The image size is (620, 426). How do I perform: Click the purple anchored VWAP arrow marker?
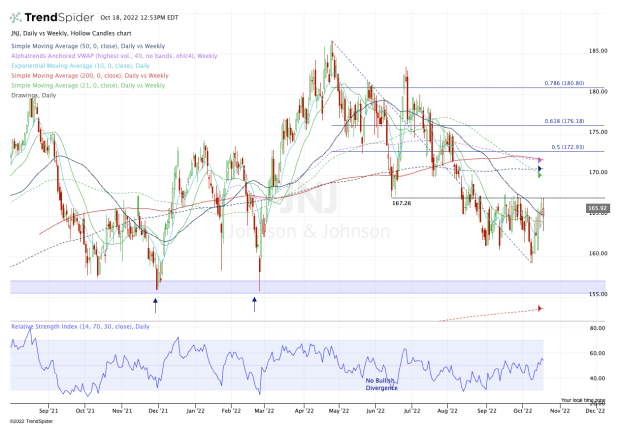coord(540,160)
